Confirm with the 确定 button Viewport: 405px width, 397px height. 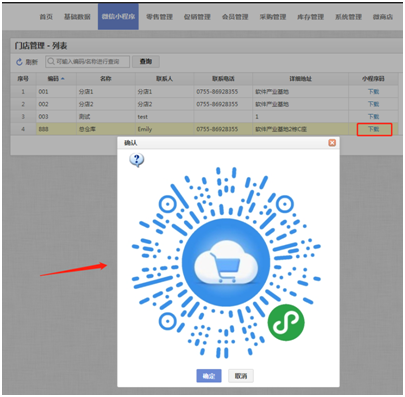(x=209, y=376)
